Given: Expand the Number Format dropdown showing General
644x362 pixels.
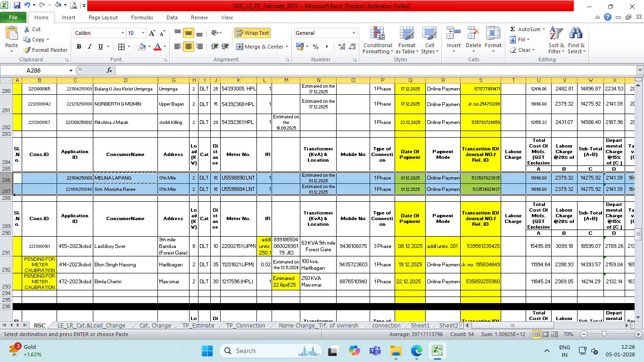Looking at the screenshot, I should click(x=354, y=33).
